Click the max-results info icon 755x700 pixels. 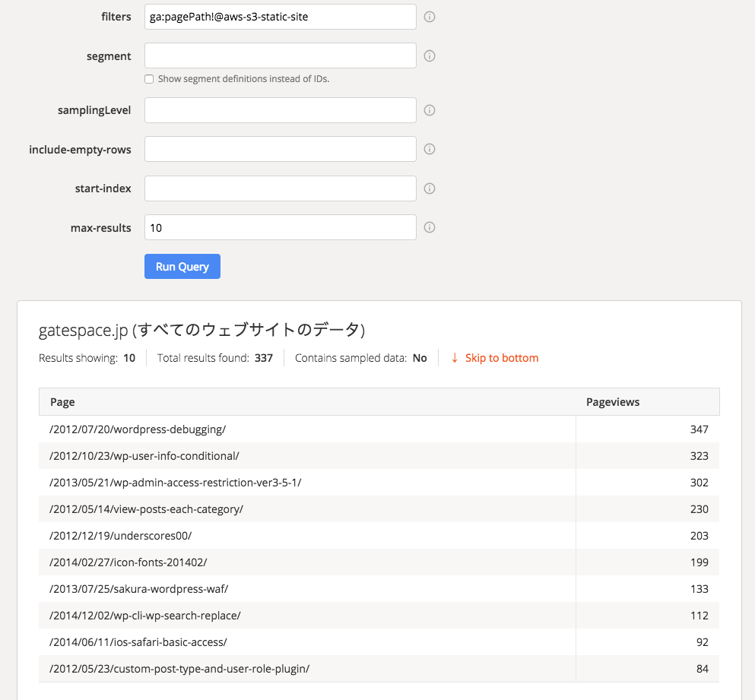tap(430, 226)
